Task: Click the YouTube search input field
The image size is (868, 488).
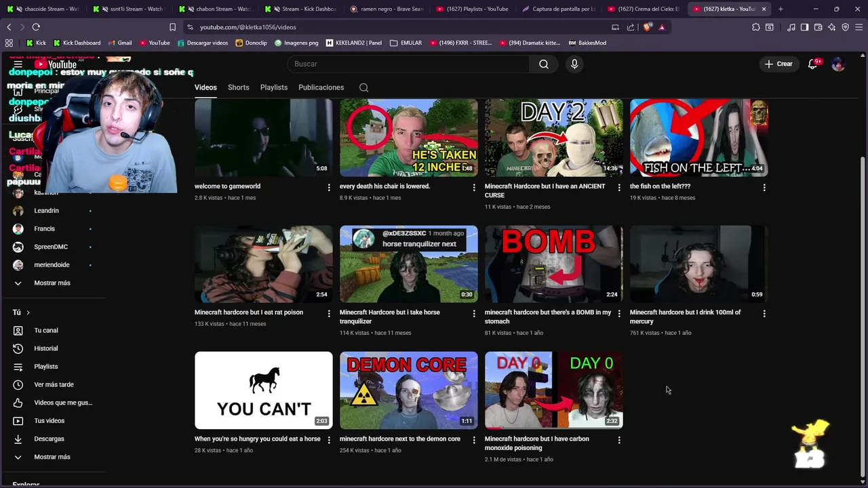Action: 408,64
